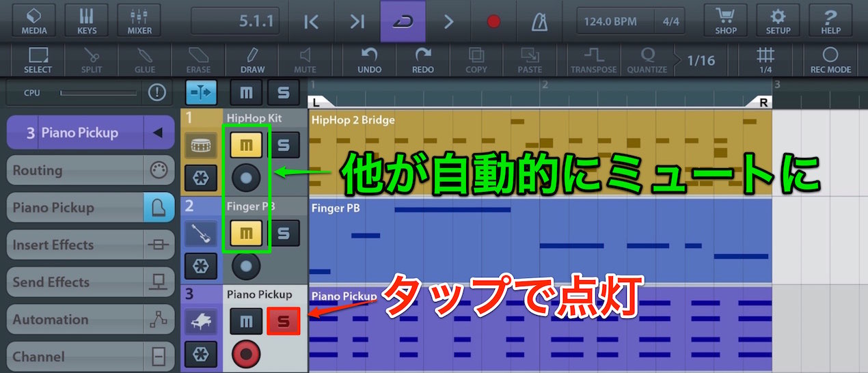
Task: Open the Routing section
Action: [x=90, y=171]
